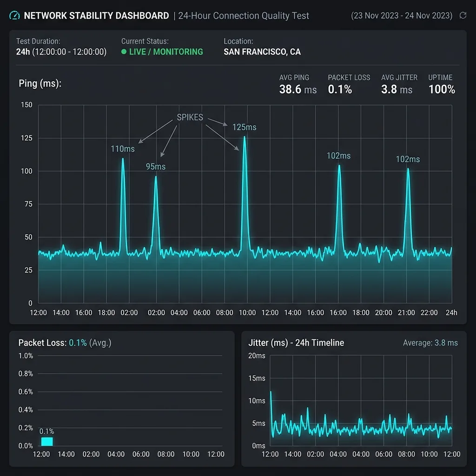476x476 pixels.
Task: Click the SAN FRANCISCO, CA location value
Action: (262, 52)
